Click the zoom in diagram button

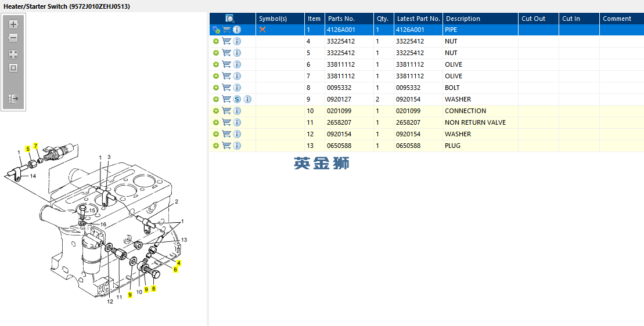13,24
